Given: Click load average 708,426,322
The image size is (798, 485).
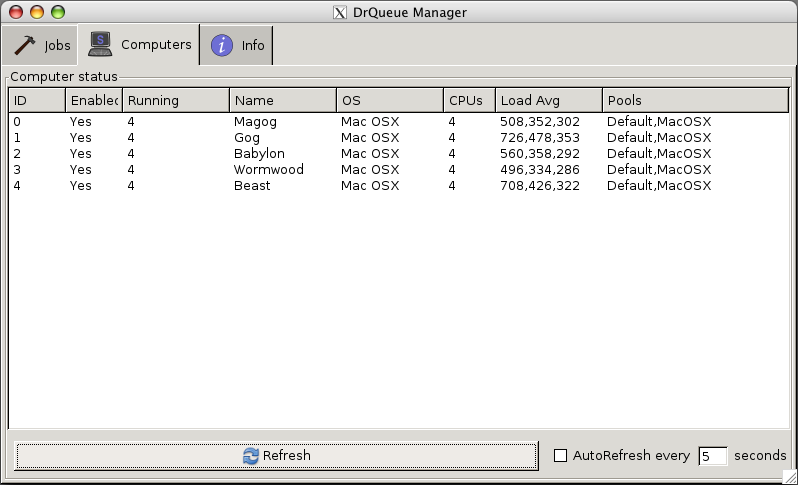Looking at the screenshot, I should tap(539, 186).
